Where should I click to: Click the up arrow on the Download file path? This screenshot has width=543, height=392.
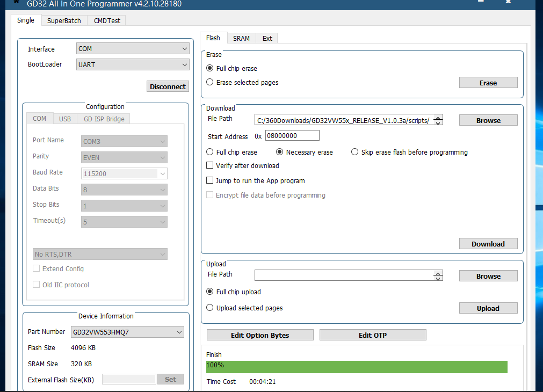coord(438,118)
